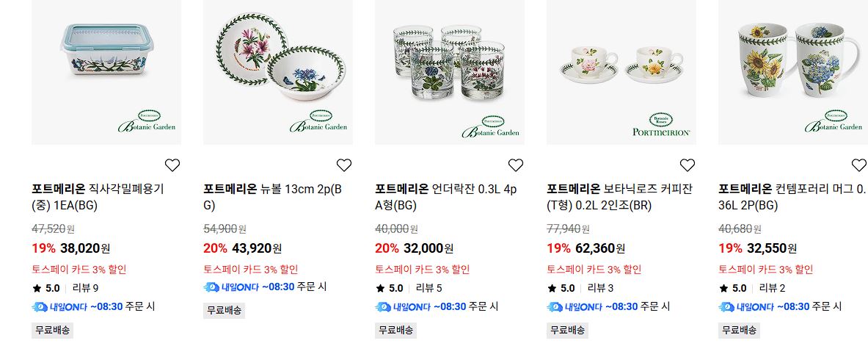Tap the heart icon for 컨템포러리 머그

coord(858,165)
